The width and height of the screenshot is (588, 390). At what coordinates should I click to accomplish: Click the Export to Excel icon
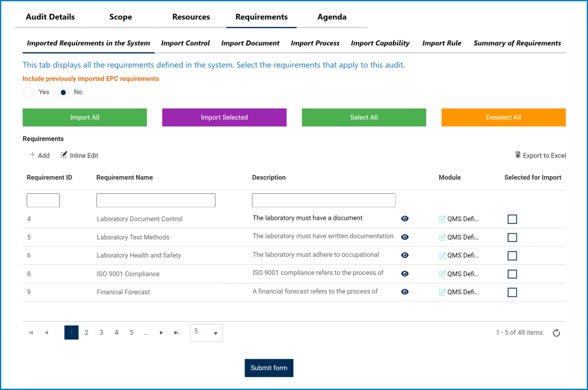click(x=518, y=155)
